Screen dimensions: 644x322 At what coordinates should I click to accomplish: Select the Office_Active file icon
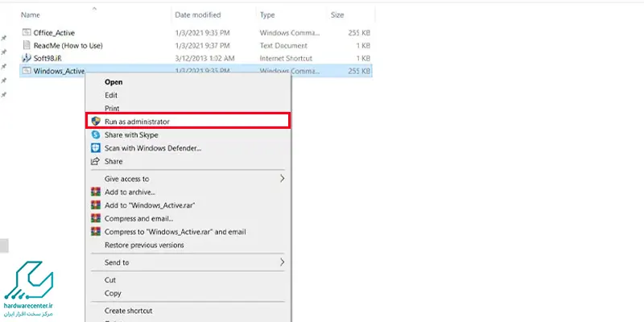pos(27,32)
